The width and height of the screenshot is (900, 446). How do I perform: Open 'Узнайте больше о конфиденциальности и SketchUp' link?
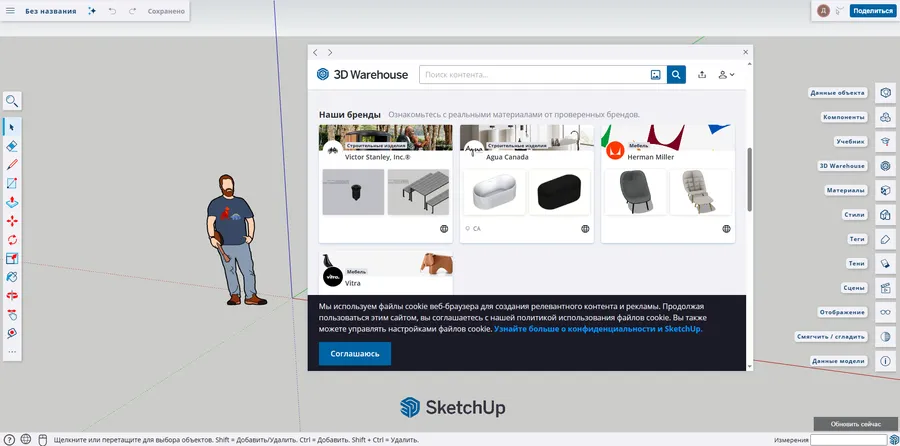(x=598, y=329)
